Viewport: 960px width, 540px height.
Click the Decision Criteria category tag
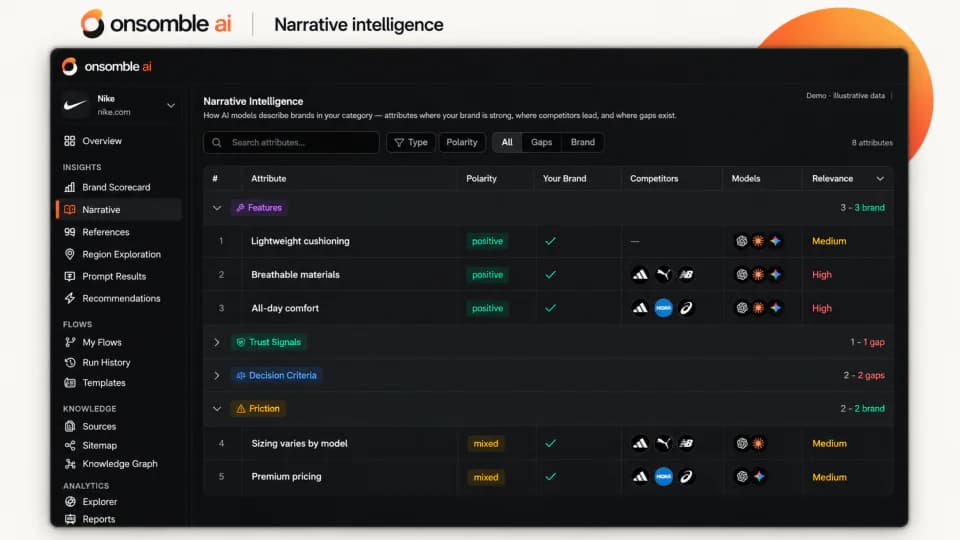pyautogui.click(x=277, y=375)
